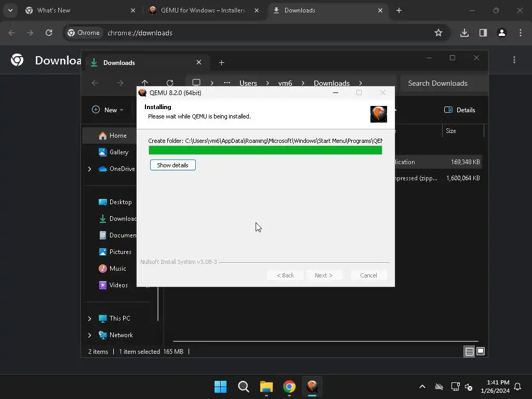Click the Chrome logo on Downloads page
This screenshot has height=399, width=532.
pos(17,60)
